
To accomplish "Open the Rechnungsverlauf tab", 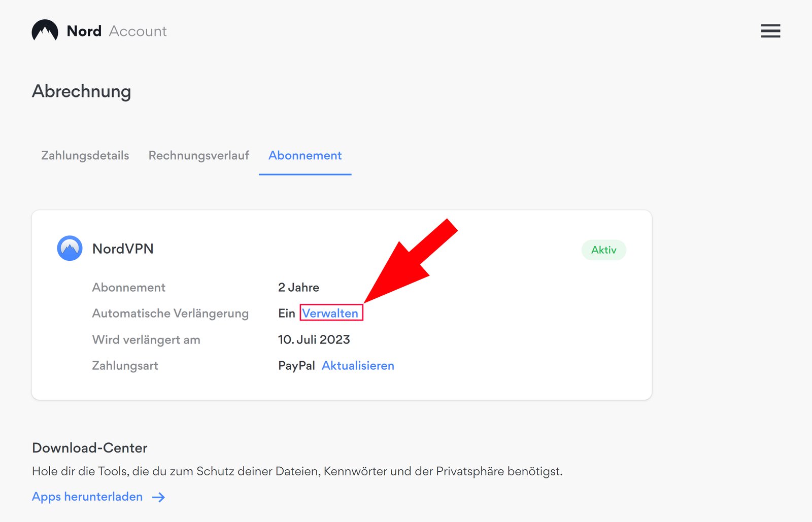I will [198, 156].
